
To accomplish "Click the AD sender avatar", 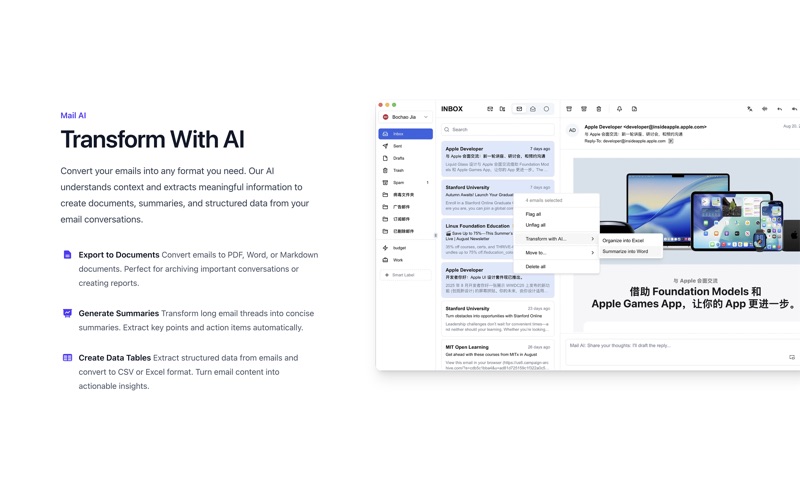I will coord(572,130).
